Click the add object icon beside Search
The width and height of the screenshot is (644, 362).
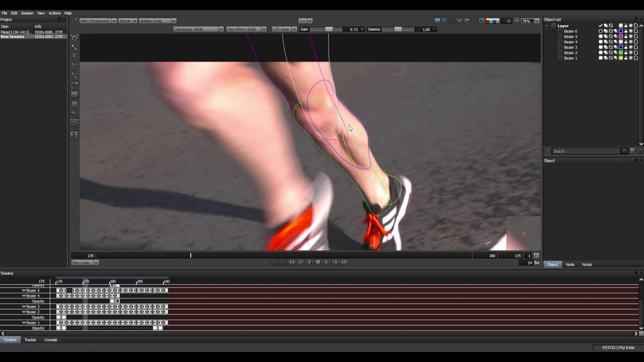click(547, 151)
